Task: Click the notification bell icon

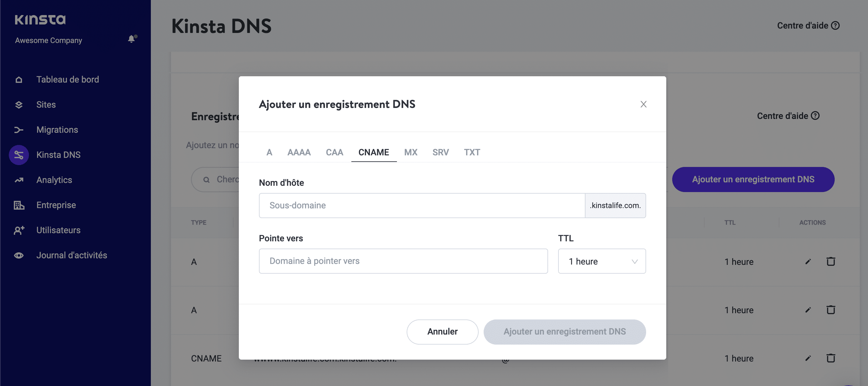Action: 132,39
